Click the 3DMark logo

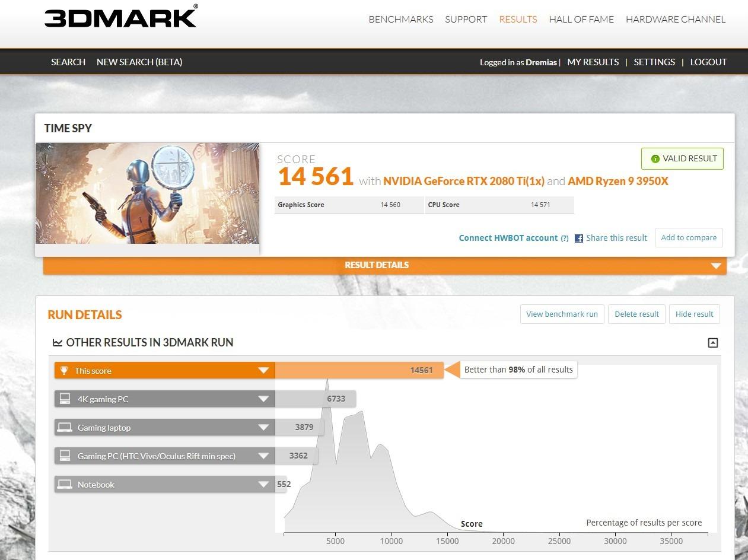(x=121, y=17)
